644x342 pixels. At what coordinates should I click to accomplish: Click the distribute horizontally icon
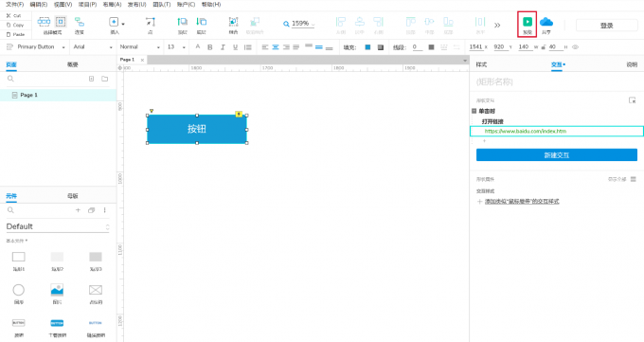point(480,22)
